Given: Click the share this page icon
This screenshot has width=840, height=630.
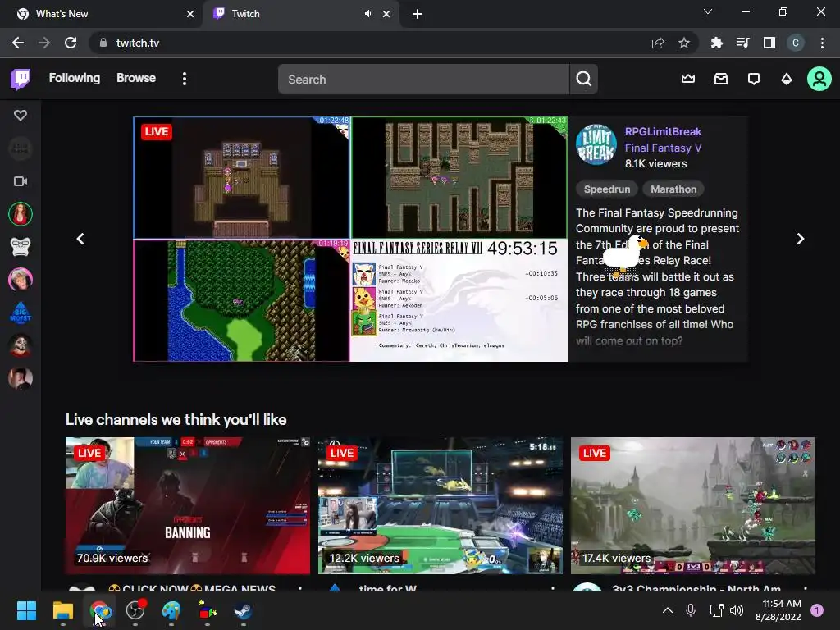Looking at the screenshot, I should tap(658, 43).
